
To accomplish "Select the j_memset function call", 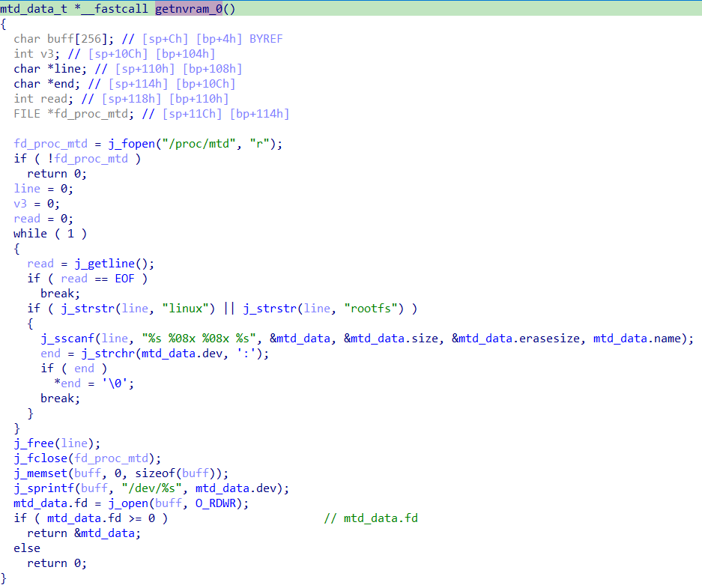I will [42, 473].
